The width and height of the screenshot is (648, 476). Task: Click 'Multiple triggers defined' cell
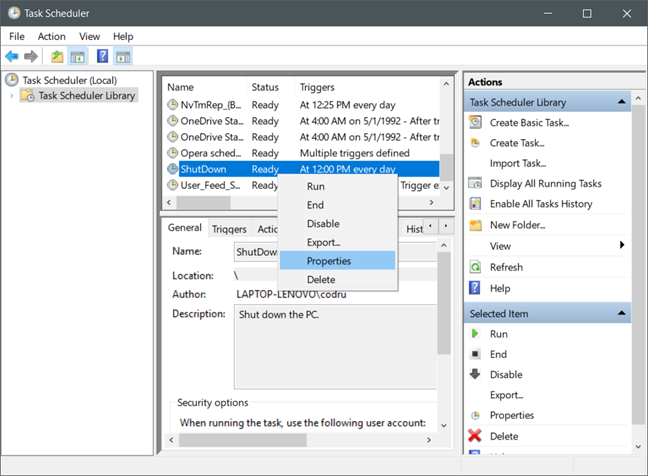pos(355,153)
